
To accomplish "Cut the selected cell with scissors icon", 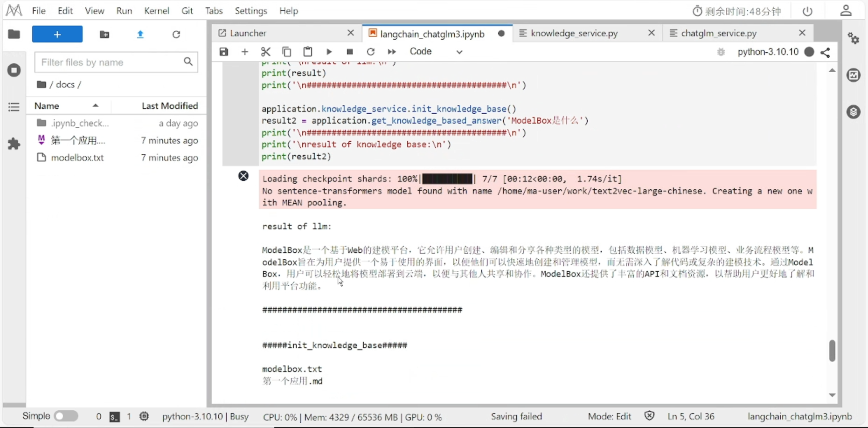I will tap(265, 52).
